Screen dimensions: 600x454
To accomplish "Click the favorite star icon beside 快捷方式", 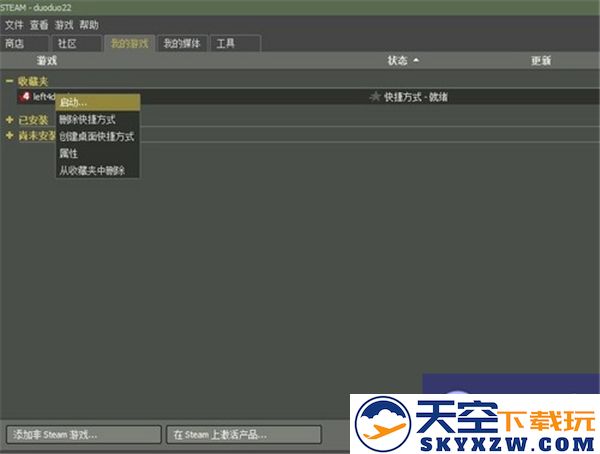I will (375, 97).
